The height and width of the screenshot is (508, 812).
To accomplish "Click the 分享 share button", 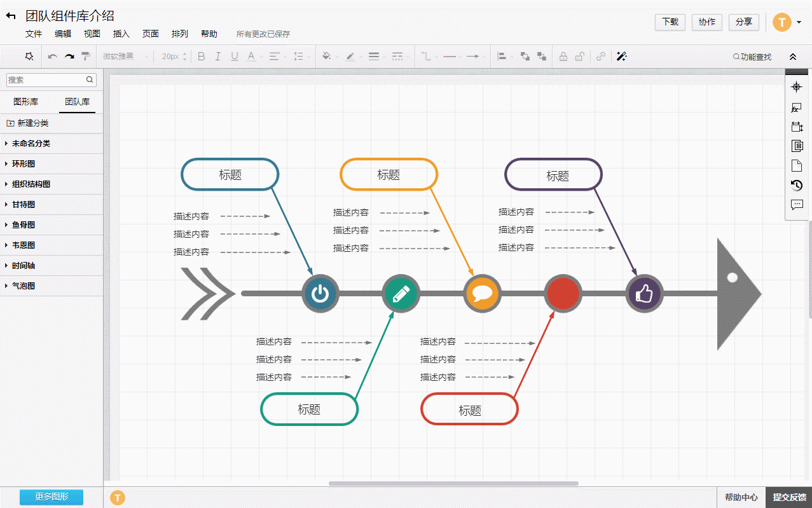I will (744, 22).
